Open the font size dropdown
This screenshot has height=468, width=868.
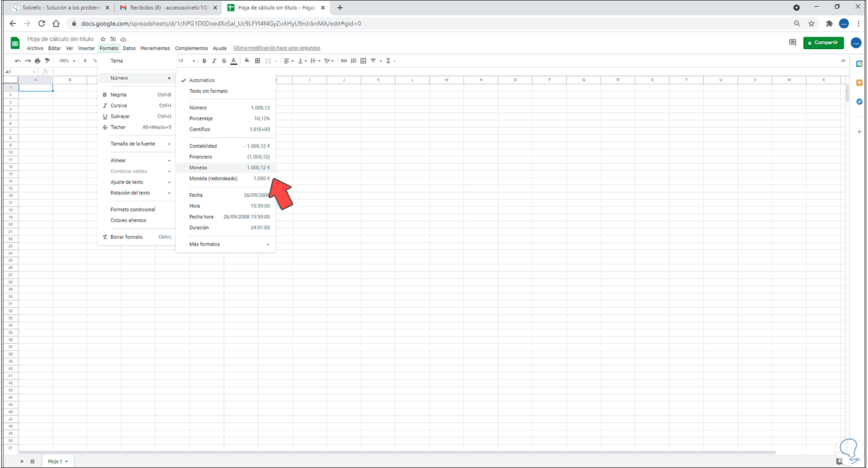click(x=186, y=61)
